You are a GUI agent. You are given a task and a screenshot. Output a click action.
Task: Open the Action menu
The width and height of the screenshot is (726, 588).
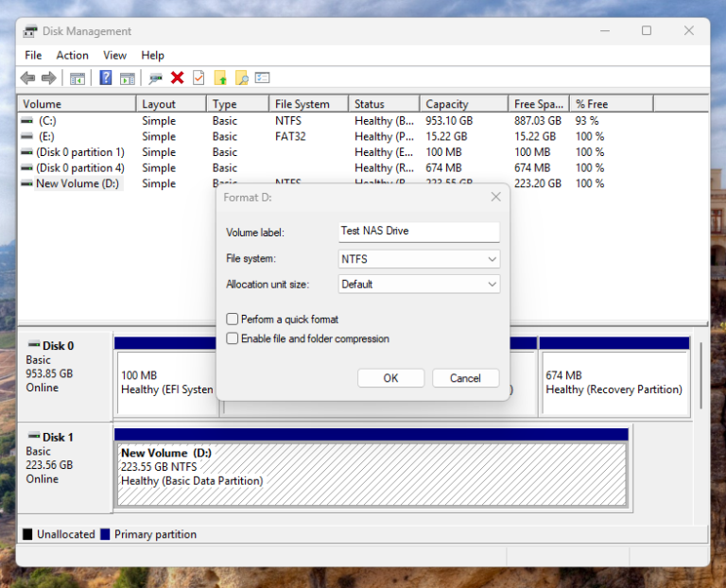72,56
